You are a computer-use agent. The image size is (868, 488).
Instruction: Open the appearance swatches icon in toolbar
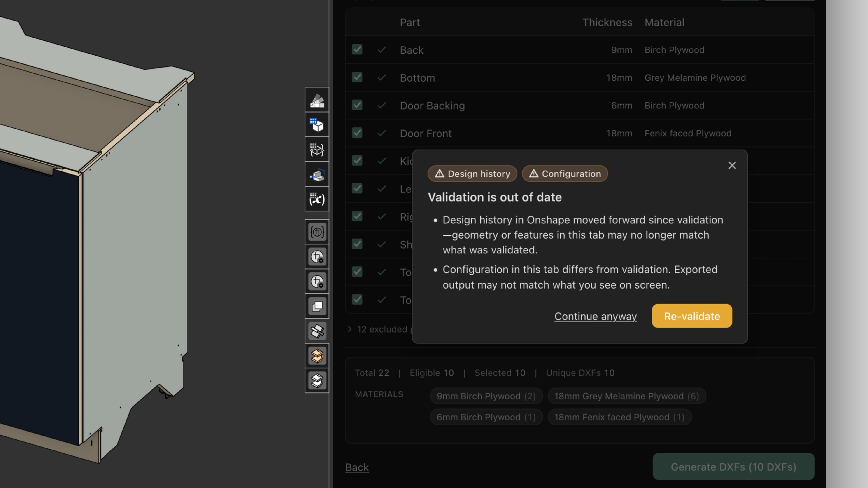coord(317,100)
